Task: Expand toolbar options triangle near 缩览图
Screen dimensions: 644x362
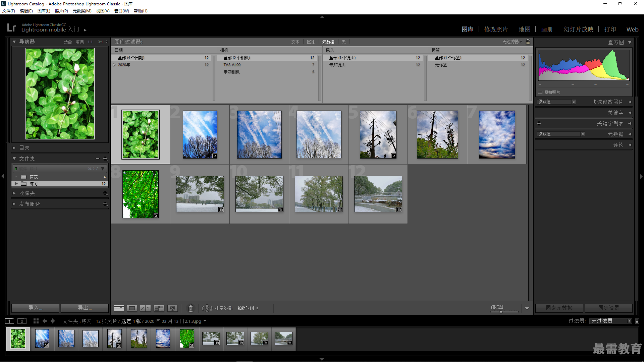Action: pos(527,308)
